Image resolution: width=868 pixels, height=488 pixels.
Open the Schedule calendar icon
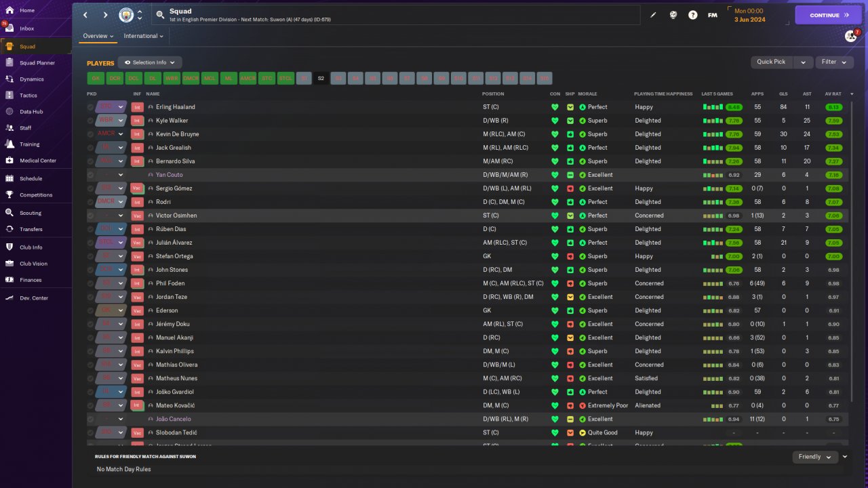[9, 179]
